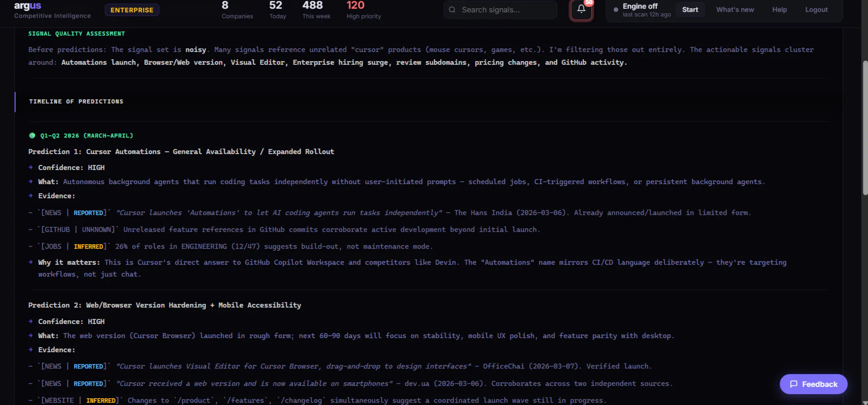Screen dimensions: 868x405
Task: Click REPORTED tag on Hans India news line
Action: pyautogui.click(x=88, y=213)
